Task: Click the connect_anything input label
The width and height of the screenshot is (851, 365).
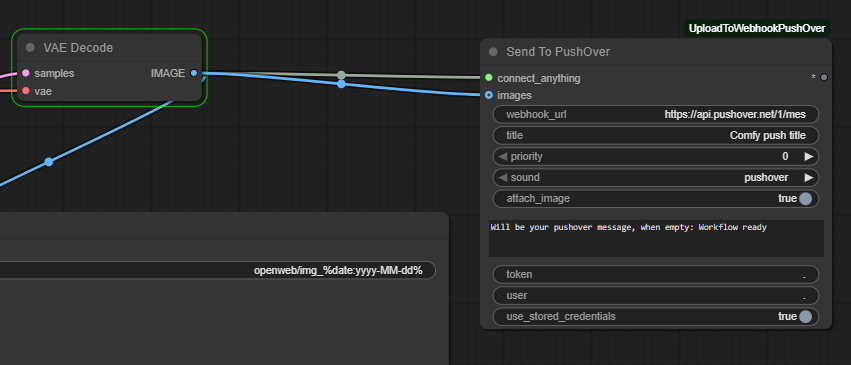Action: coord(538,78)
